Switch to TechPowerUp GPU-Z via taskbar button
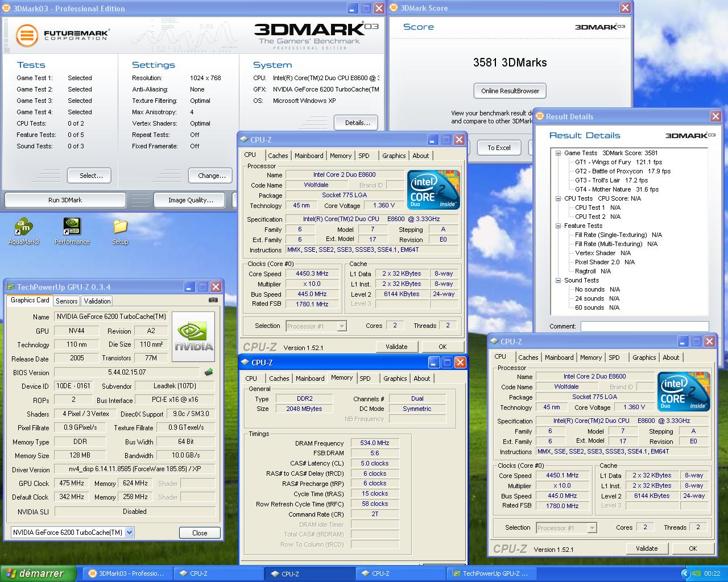Screen dimensions: 728x582 click(491, 573)
